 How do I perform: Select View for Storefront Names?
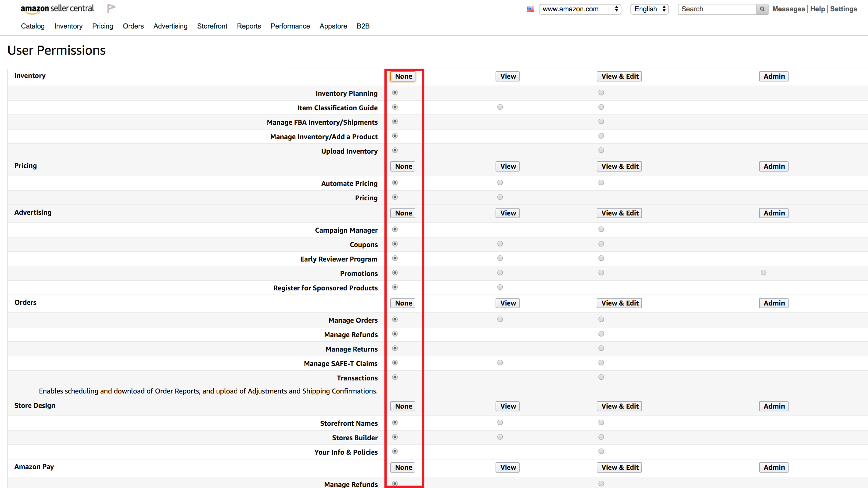(500, 422)
